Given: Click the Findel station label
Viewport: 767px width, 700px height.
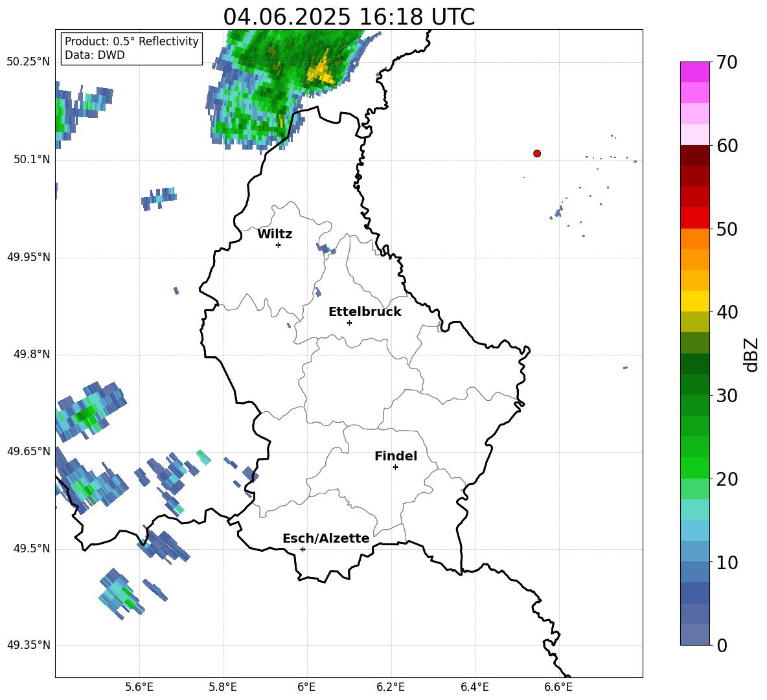Looking at the screenshot, I should click(x=396, y=456).
